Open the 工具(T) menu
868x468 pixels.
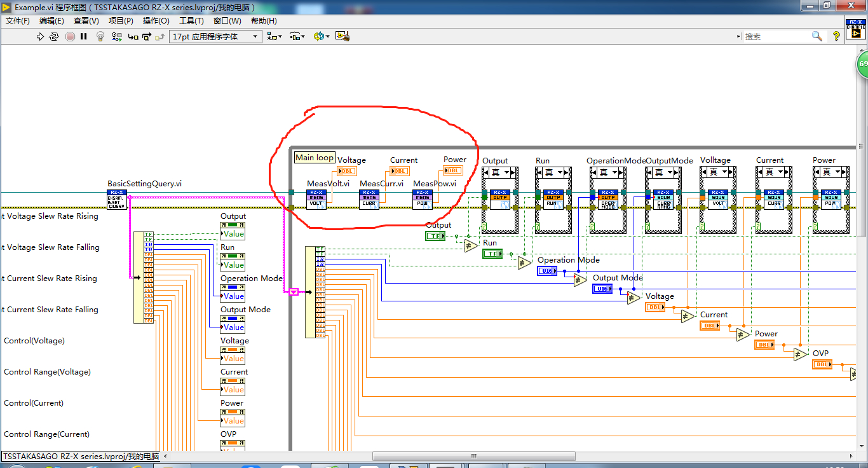click(191, 21)
